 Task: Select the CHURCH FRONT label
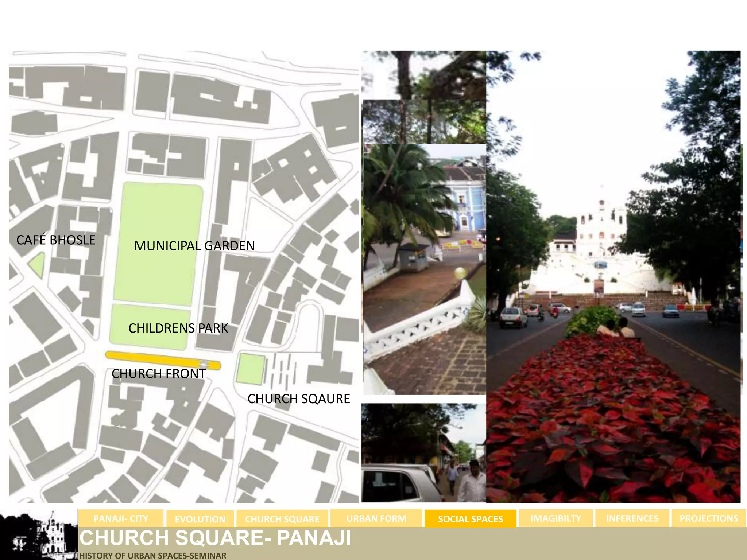pyautogui.click(x=159, y=374)
